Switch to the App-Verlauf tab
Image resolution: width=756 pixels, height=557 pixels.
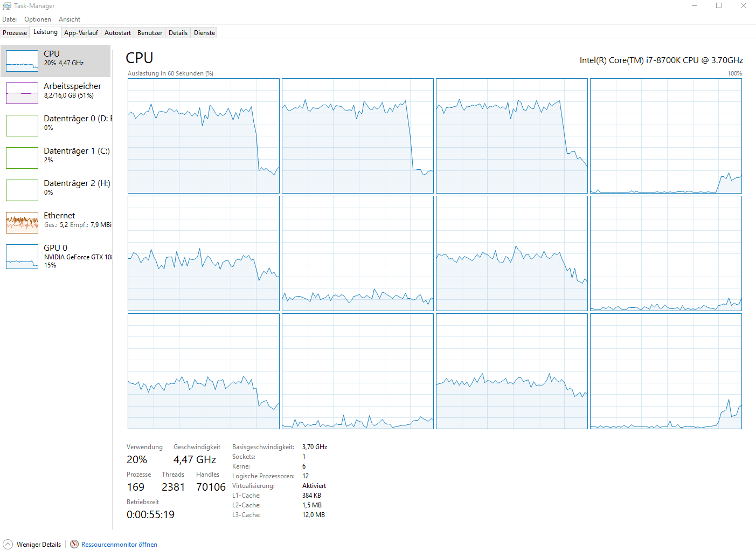[81, 33]
